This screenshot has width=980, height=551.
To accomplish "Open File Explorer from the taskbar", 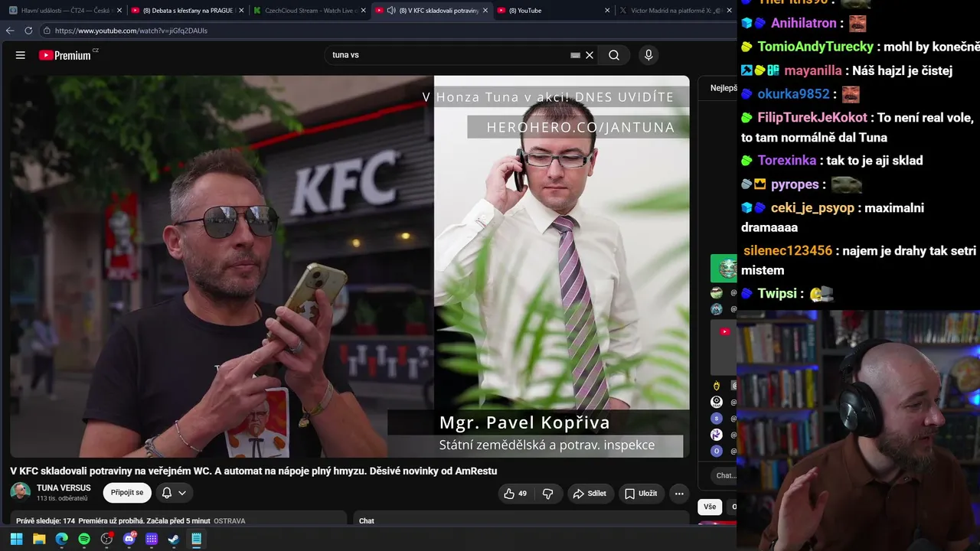I will (x=39, y=539).
